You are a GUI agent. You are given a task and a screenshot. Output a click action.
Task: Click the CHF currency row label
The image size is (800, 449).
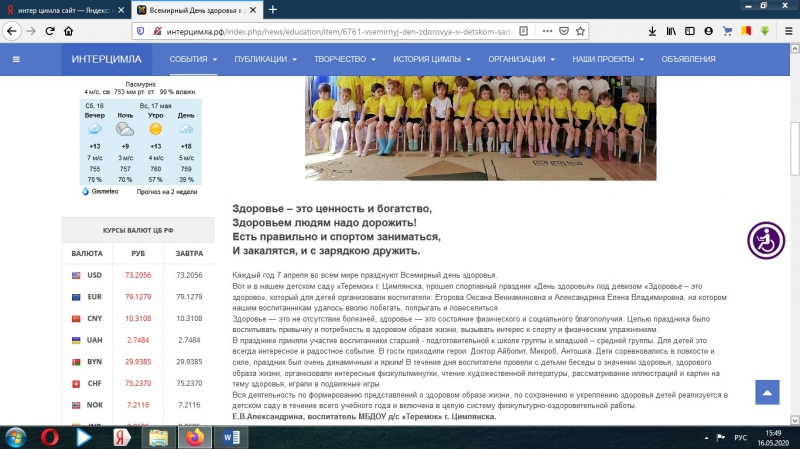94,383
